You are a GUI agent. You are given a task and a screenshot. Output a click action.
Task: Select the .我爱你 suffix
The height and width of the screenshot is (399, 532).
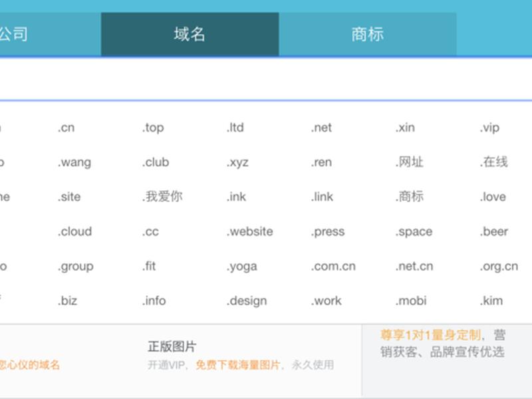(x=162, y=197)
